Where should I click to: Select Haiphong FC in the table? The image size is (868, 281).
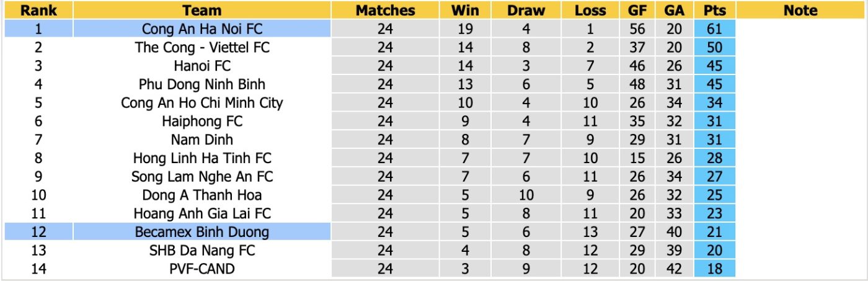202,121
